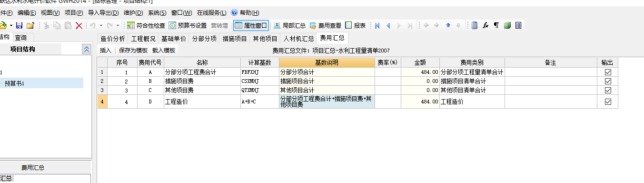Open the 视图(V) menu
644x183 pixels.
[50, 12]
